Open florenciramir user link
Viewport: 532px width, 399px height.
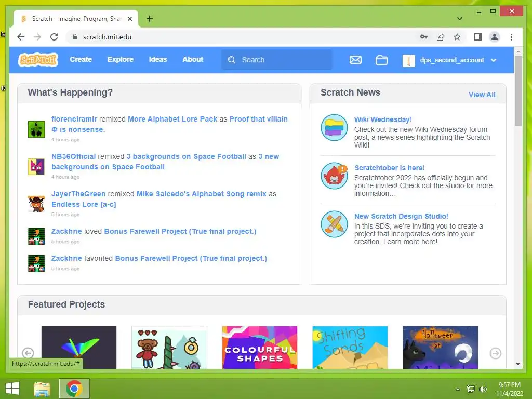pos(74,119)
